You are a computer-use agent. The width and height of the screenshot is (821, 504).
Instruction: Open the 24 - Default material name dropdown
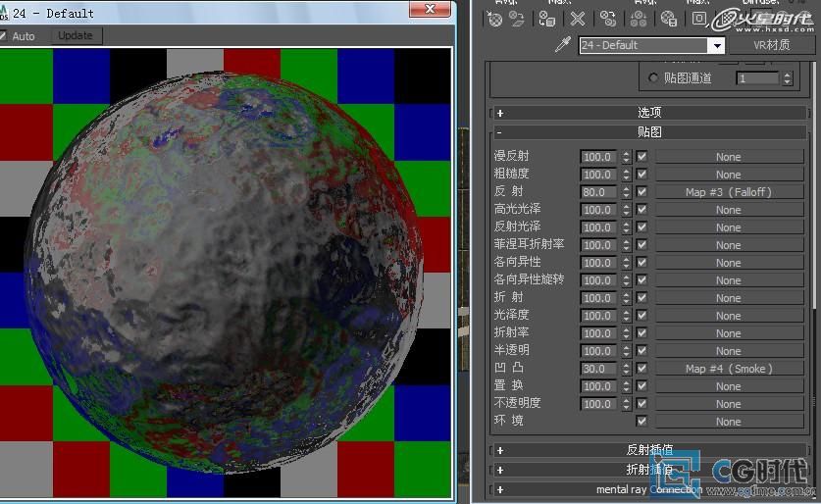[x=717, y=45]
